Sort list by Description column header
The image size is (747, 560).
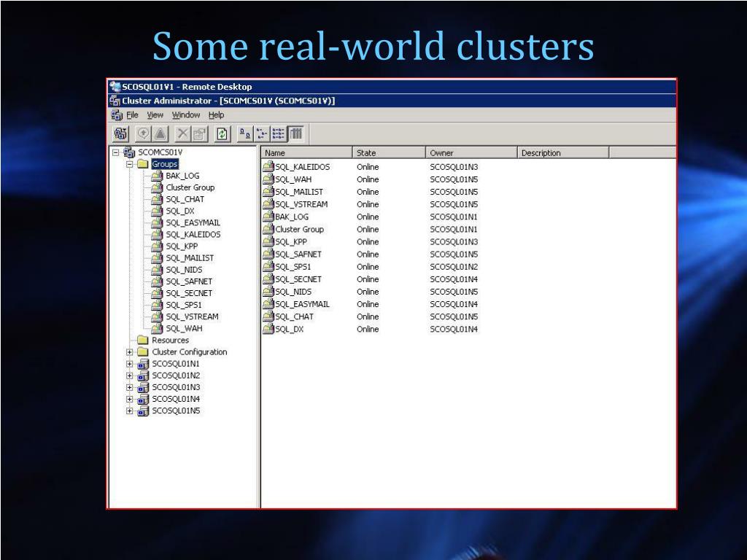pyautogui.click(x=563, y=153)
